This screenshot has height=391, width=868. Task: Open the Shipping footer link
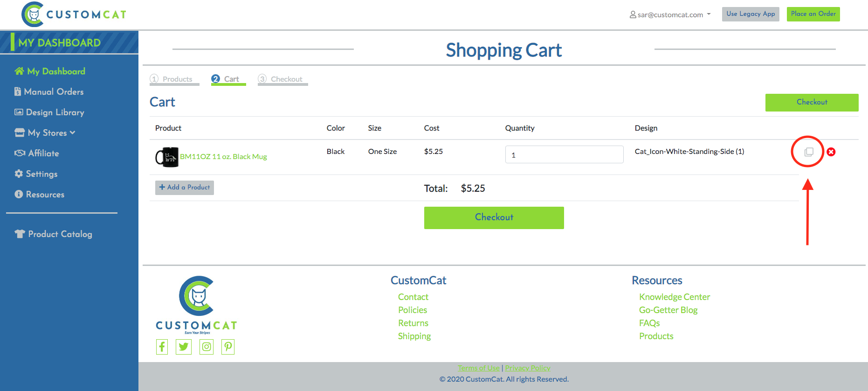tap(414, 336)
